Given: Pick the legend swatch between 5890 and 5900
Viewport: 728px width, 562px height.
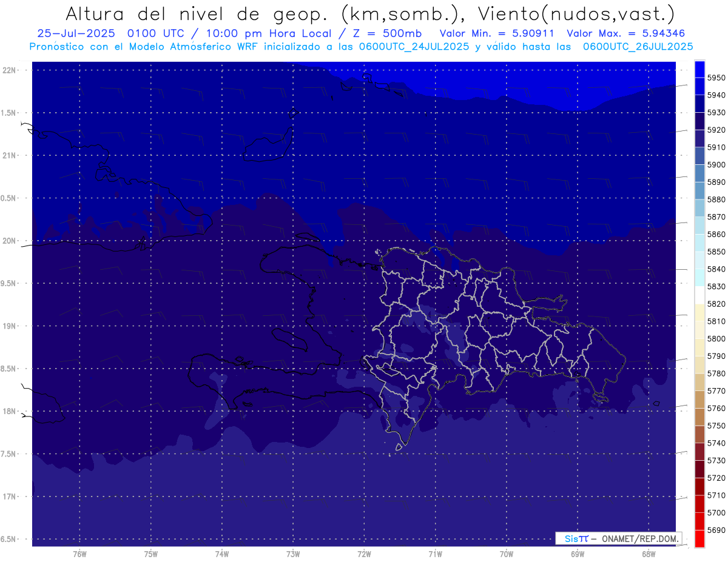Looking at the screenshot, I should pyautogui.click(x=699, y=173).
